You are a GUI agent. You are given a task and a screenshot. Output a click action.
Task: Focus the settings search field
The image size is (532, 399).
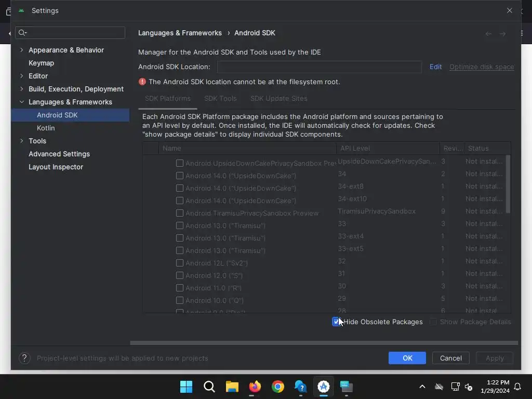click(x=70, y=33)
